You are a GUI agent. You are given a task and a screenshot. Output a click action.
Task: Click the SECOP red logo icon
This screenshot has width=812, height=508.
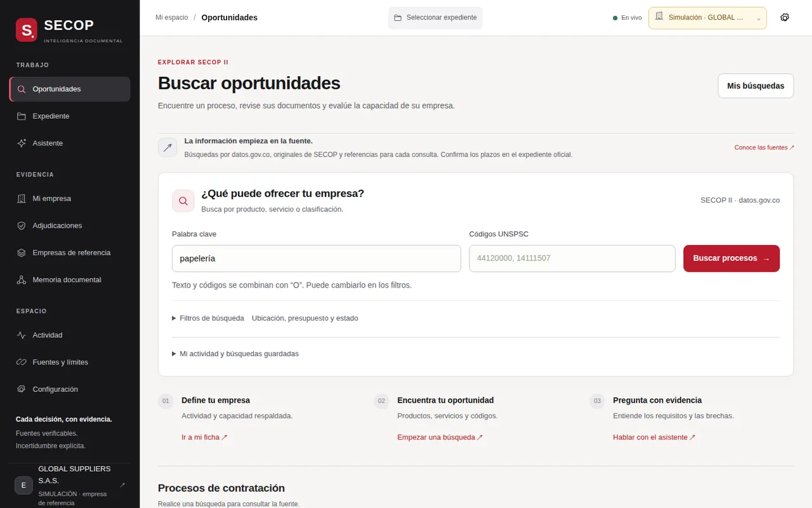click(27, 30)
